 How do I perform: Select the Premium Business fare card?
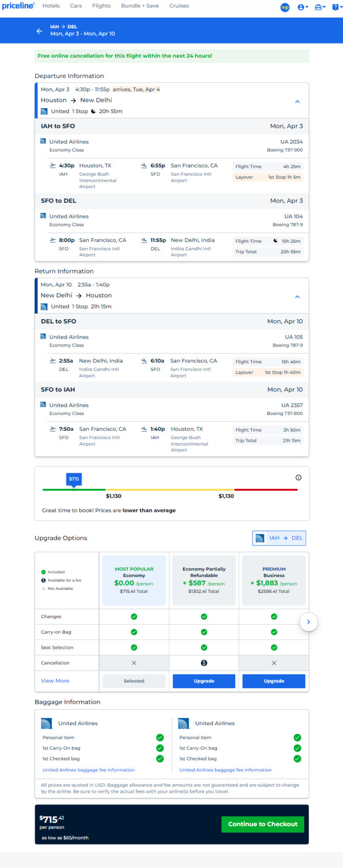pos(274,580)
